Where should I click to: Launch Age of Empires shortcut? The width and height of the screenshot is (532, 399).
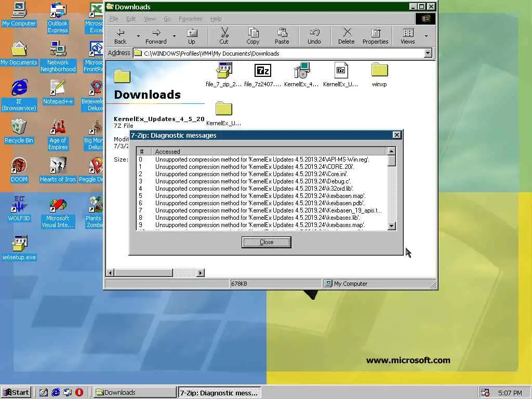58,135
